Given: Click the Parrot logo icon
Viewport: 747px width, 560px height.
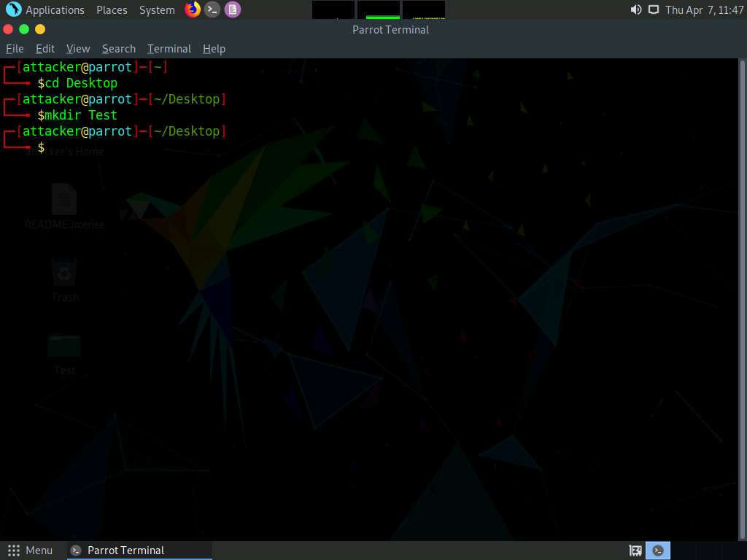Looking at the screenshot, I should (13, 9).
